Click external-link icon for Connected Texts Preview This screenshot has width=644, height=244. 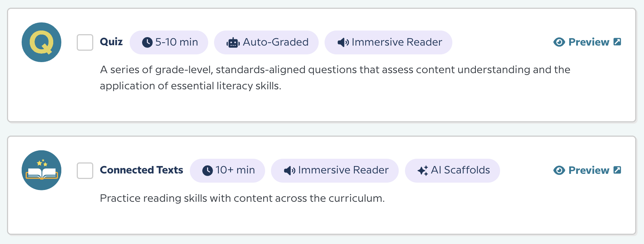pyautogui.click(x=618, y=170)
